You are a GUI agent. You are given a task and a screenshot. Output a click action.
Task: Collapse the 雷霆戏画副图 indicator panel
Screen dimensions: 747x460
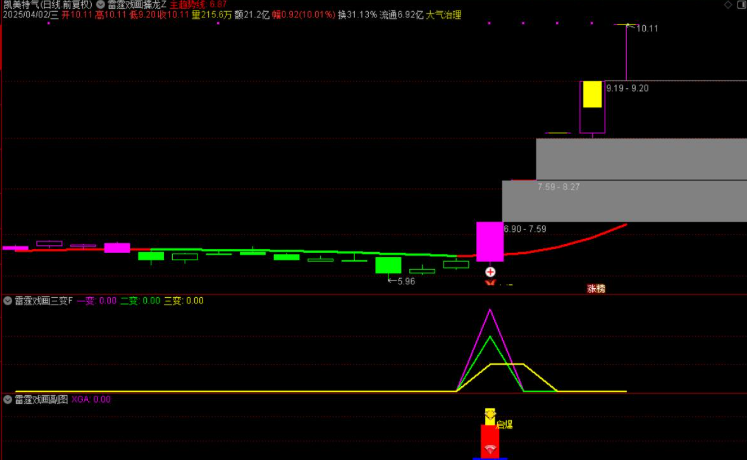[8, 399]
